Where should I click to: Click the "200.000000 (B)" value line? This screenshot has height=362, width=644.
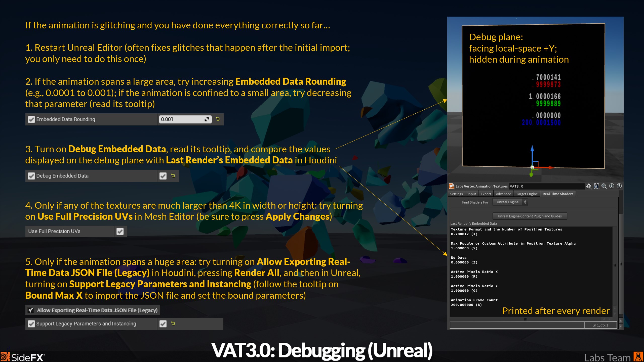pos(466,305)
